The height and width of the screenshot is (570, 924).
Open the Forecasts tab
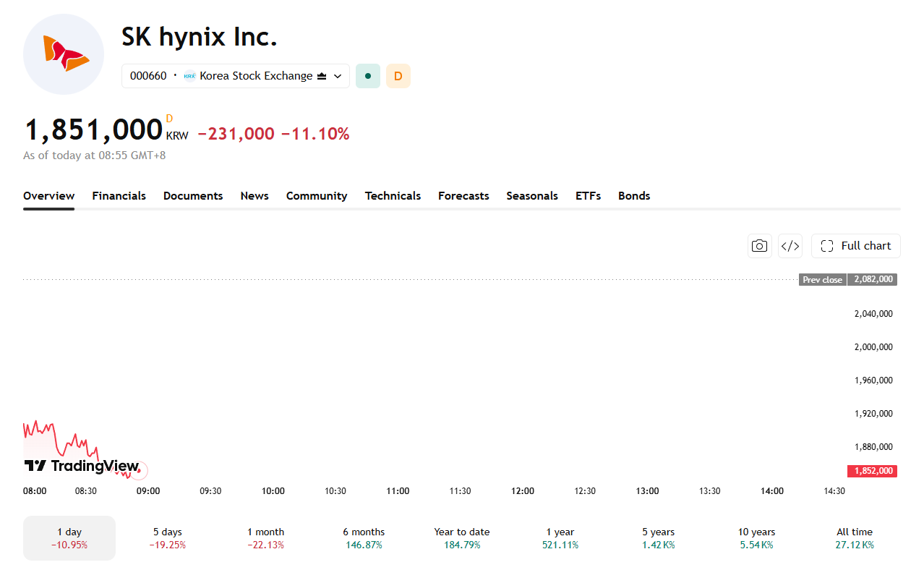coord(463,196)
